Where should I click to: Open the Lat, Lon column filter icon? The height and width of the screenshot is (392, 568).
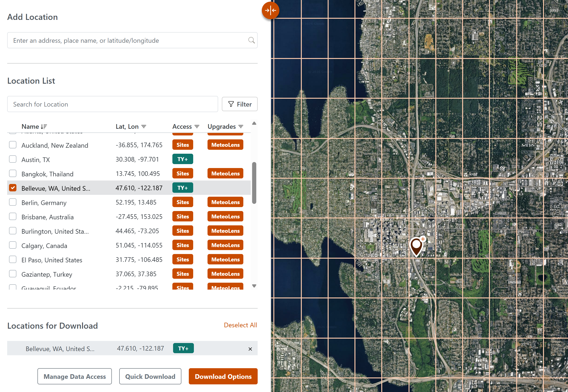pos(144,126)
